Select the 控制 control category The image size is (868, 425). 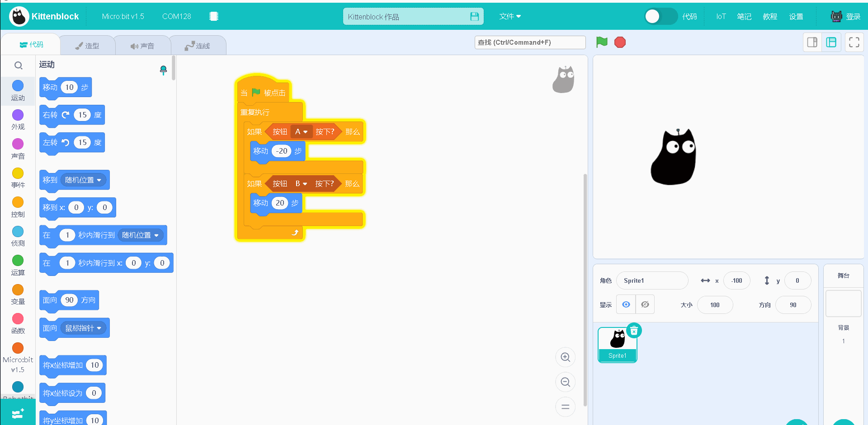(18, 207)
